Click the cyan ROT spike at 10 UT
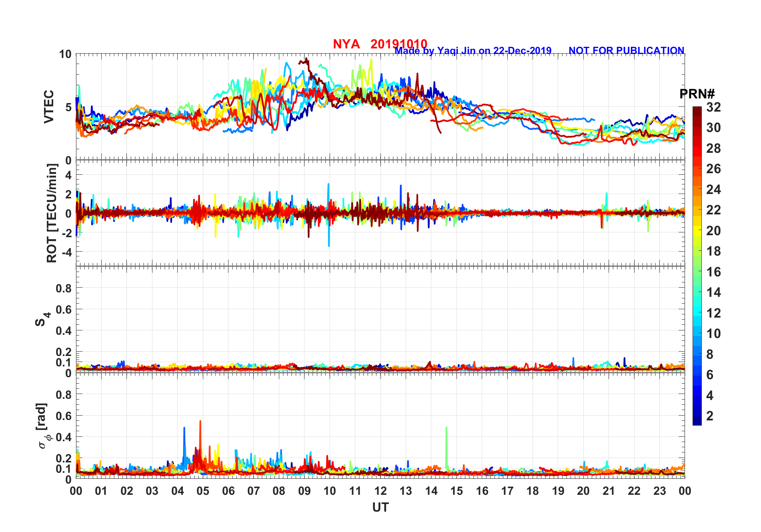This screenshot has height=532, width=761. point(329,215)
